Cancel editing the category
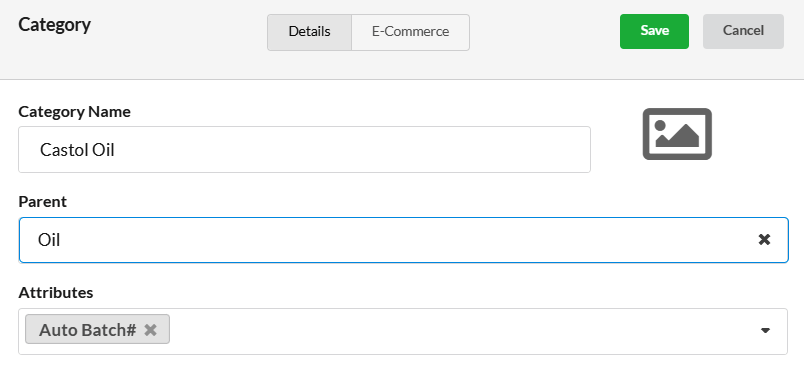This screenshot has height=384, width=804. [x=743, y=31]
